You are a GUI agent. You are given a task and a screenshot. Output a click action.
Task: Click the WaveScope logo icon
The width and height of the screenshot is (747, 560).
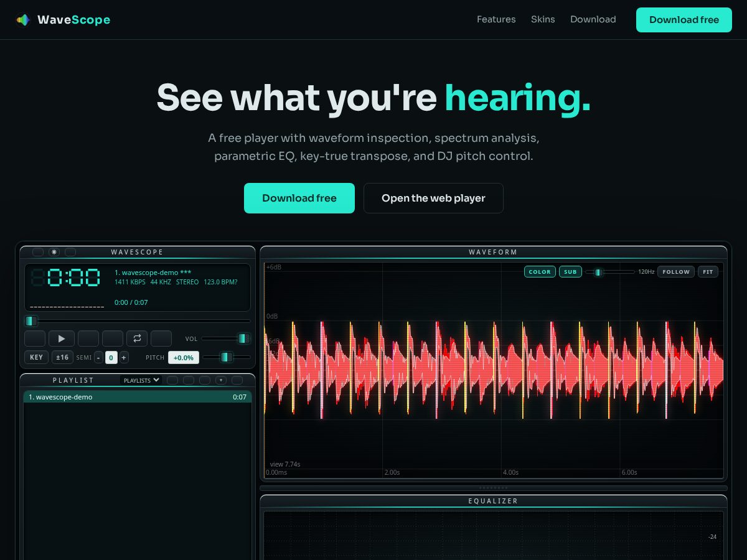(23, 20)
